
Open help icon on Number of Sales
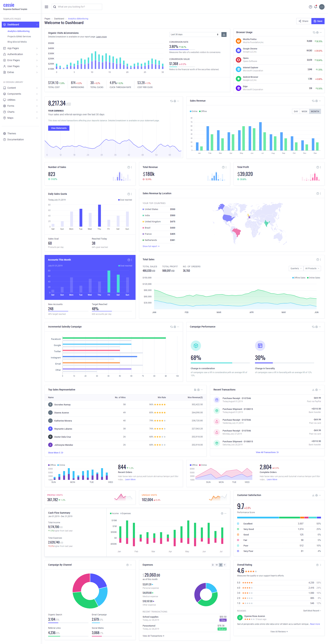coord(129,167)
